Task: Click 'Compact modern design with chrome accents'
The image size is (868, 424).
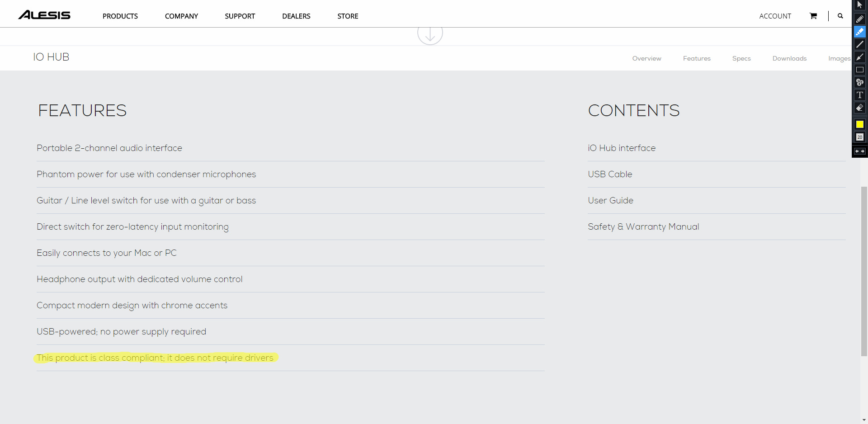Action: [x=132, y=306]
